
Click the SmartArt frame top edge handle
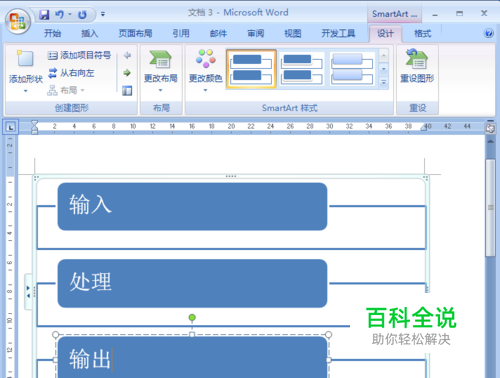(231, 176)
